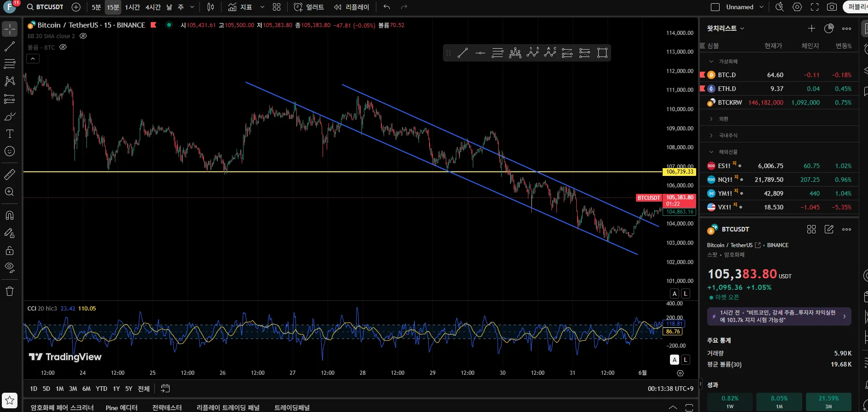Toggle lock all drawings

[10, 250]
